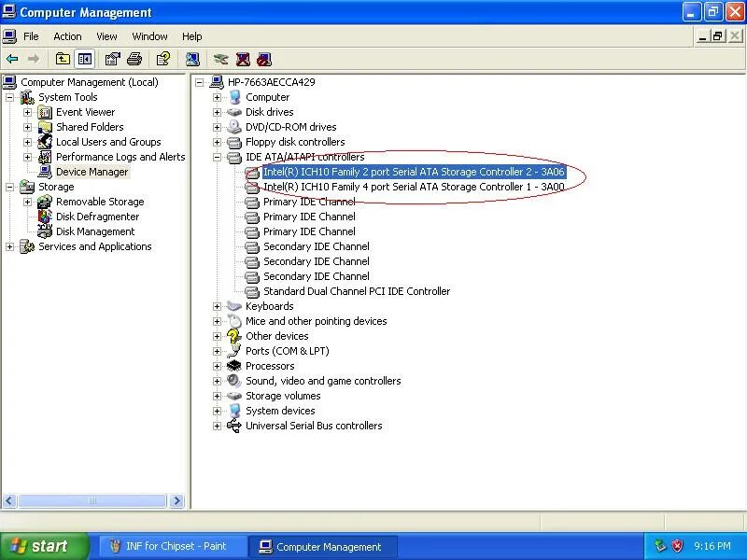Click the DVD/CD-ROM drives icon
The height and width of the screenshot is (560, 747).
(234, 127)
